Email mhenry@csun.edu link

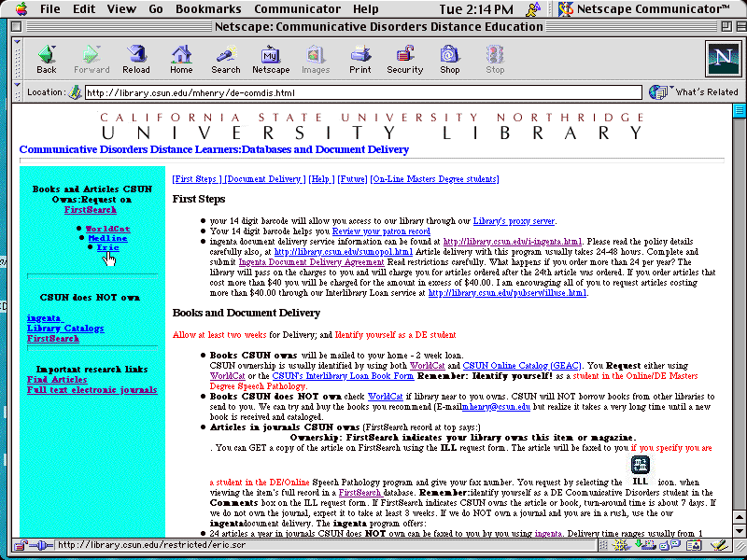point(496,407)
